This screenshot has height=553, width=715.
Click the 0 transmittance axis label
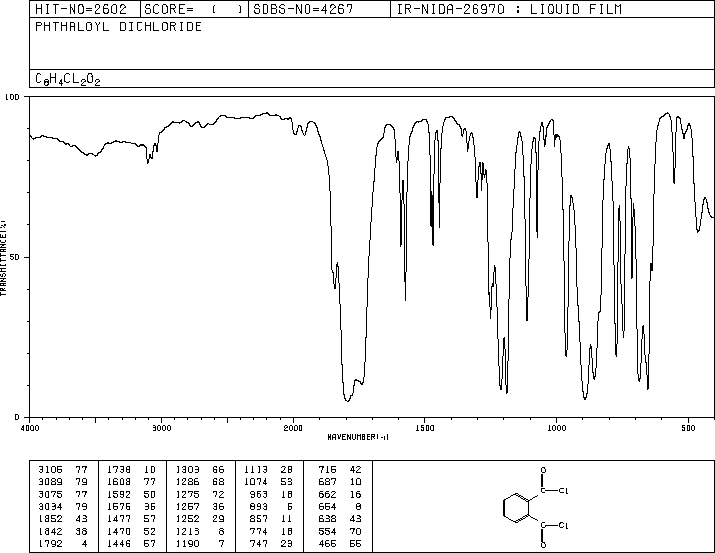click(x=17, y=417)
